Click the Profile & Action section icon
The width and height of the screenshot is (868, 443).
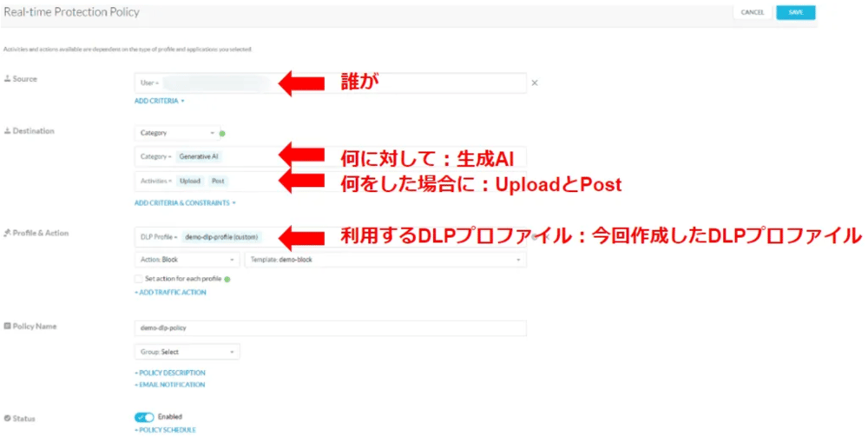tap(7, 233)
